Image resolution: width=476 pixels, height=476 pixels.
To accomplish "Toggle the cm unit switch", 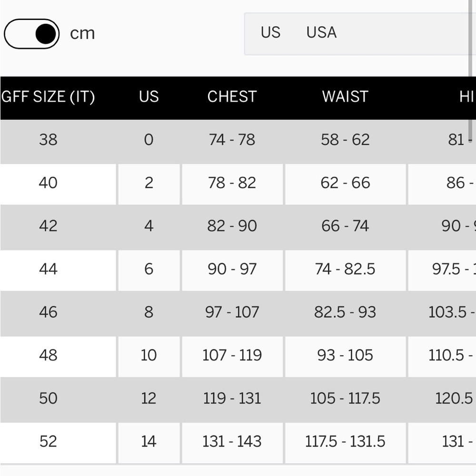I will [x=31, y=34].
